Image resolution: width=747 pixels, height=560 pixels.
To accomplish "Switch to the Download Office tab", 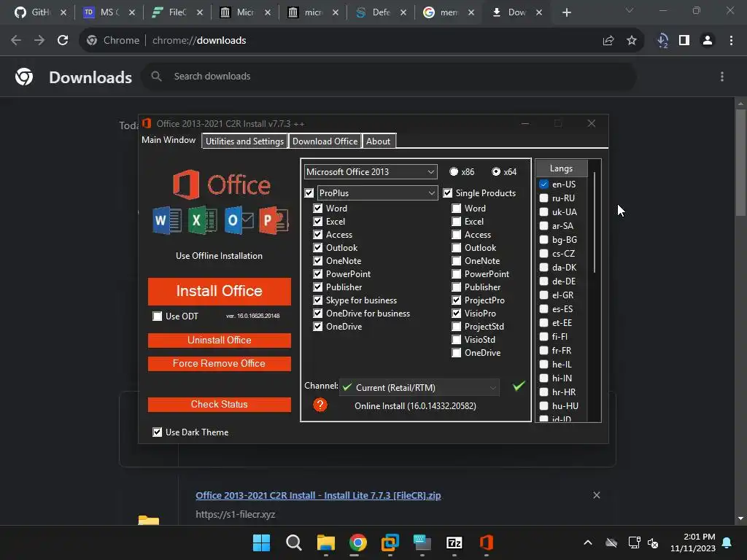I will coord(325,141).
